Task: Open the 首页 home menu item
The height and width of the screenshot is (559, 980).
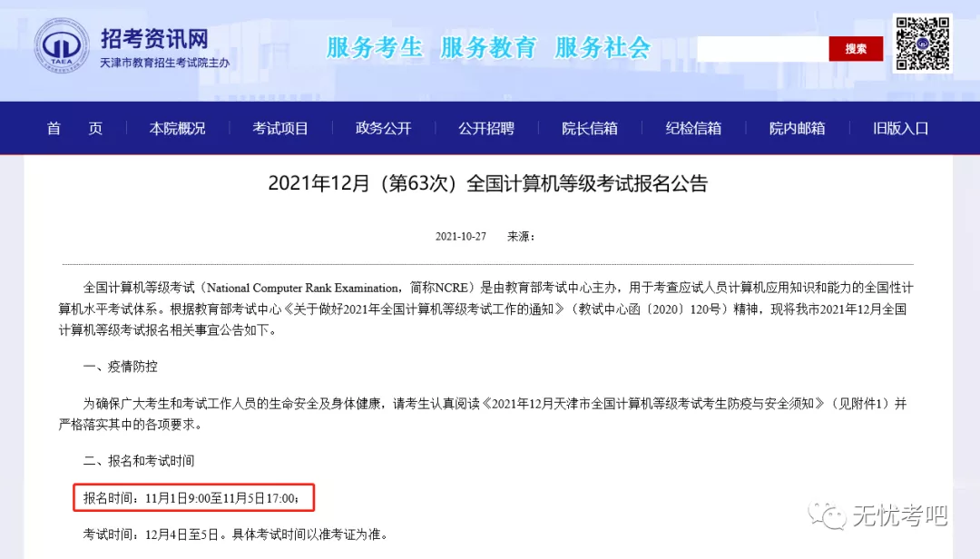Action: click(x=73, y=128)
